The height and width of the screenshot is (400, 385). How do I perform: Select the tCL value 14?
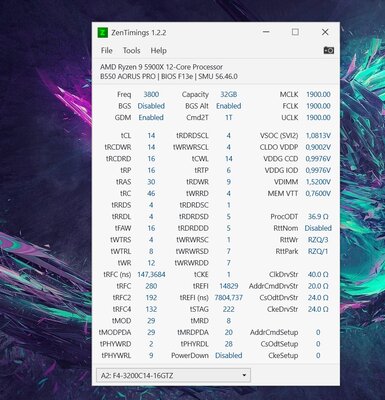[x=151, y=136]
